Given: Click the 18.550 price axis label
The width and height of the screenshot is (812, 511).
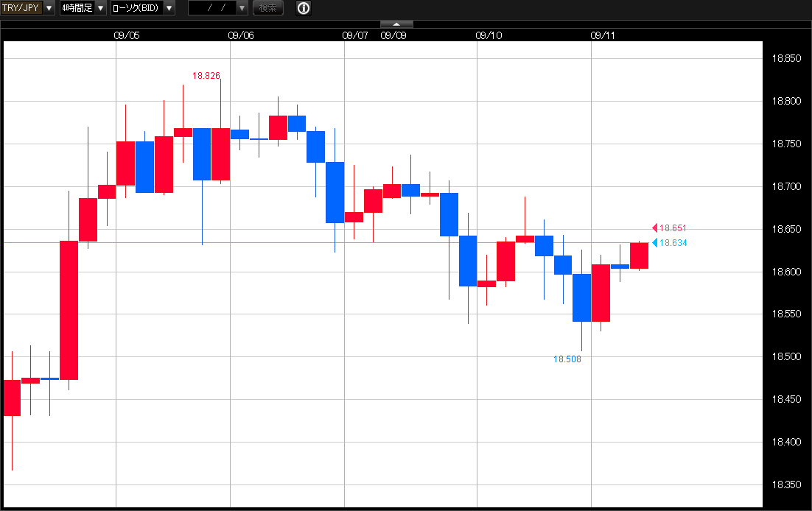Looking at the screenshot, I should (787, 314).
